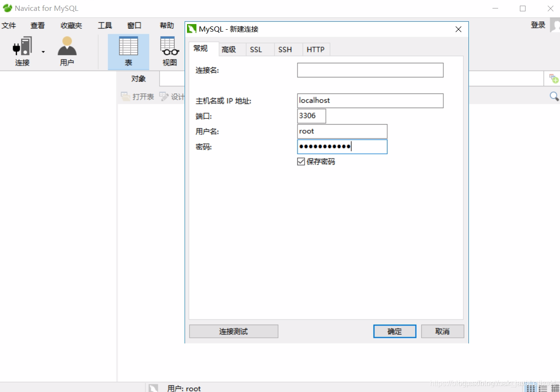Screen dimensions: 560x392
Task: Maximize the Navicat for MySQL window
Action: [x=523, y=8]
